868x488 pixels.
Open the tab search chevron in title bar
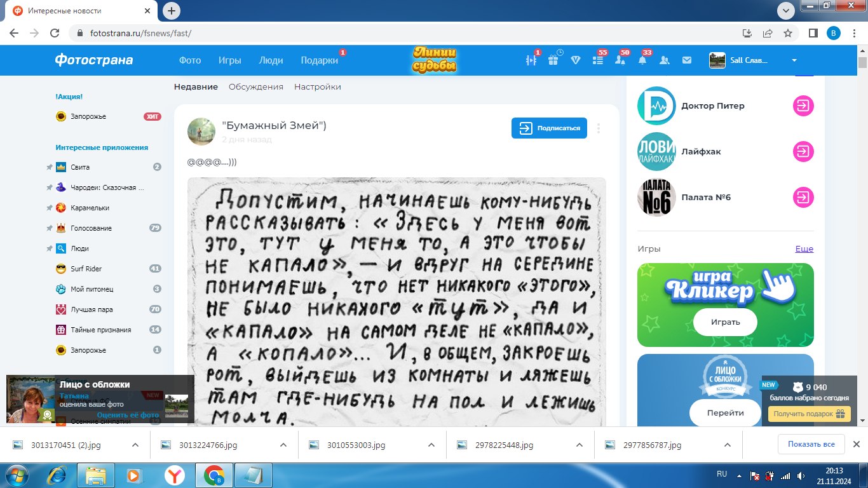click(x=786, y=11)
